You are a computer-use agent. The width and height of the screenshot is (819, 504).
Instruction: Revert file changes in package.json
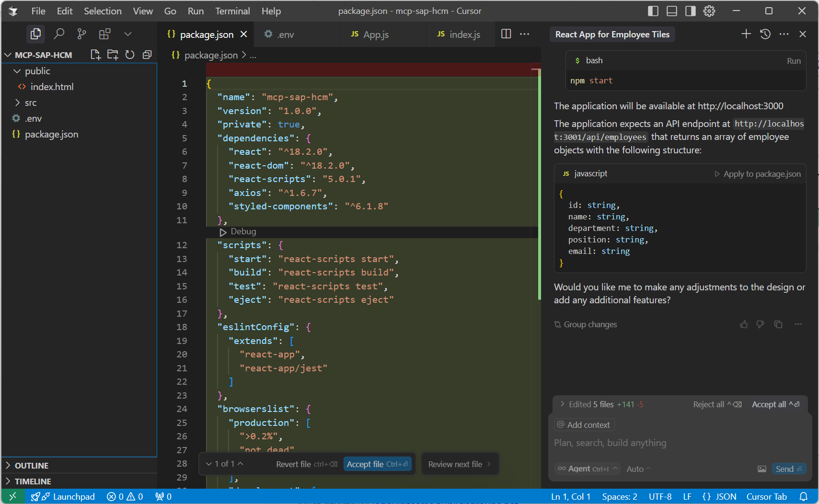[x=306, y=464]
